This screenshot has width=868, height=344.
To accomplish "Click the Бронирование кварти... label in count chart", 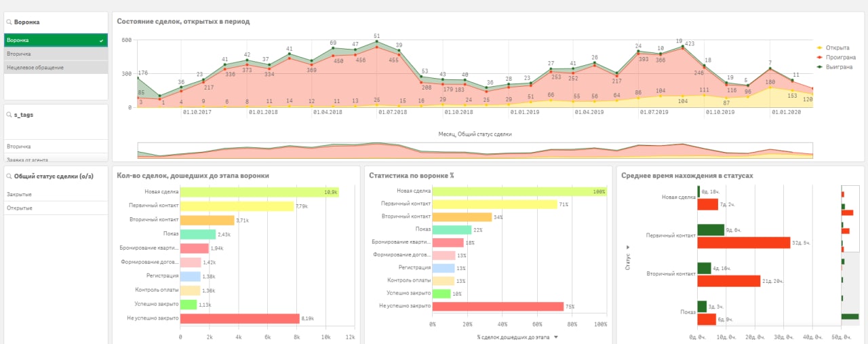I will pos(149,248).
